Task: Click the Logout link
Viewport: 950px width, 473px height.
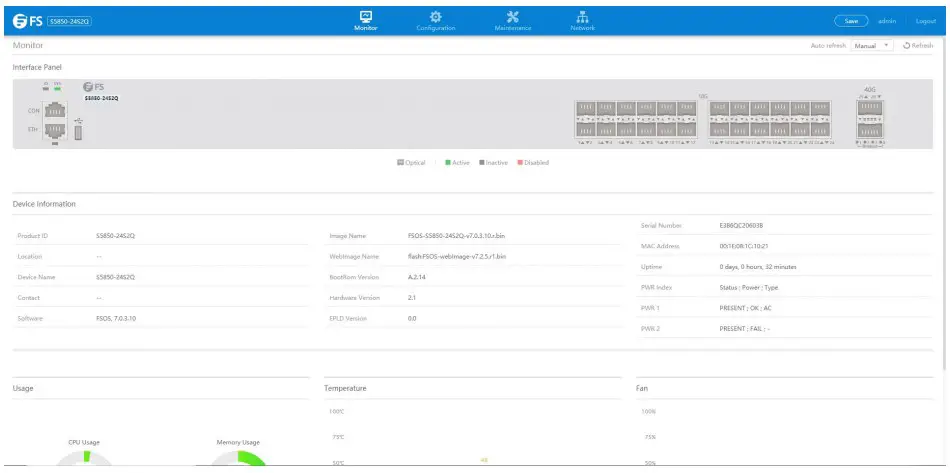Action: pyautogui.click(x=926, y=21)
